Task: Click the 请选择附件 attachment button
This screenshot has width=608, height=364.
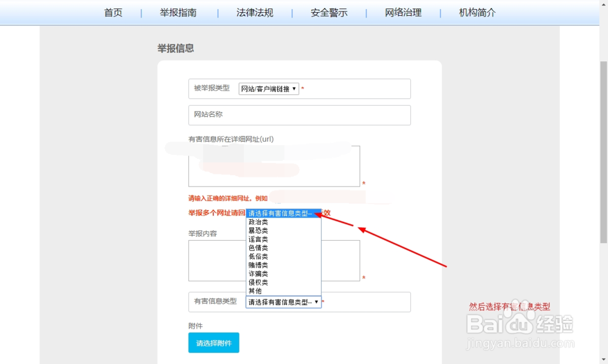Action: [x=213, y=342]
